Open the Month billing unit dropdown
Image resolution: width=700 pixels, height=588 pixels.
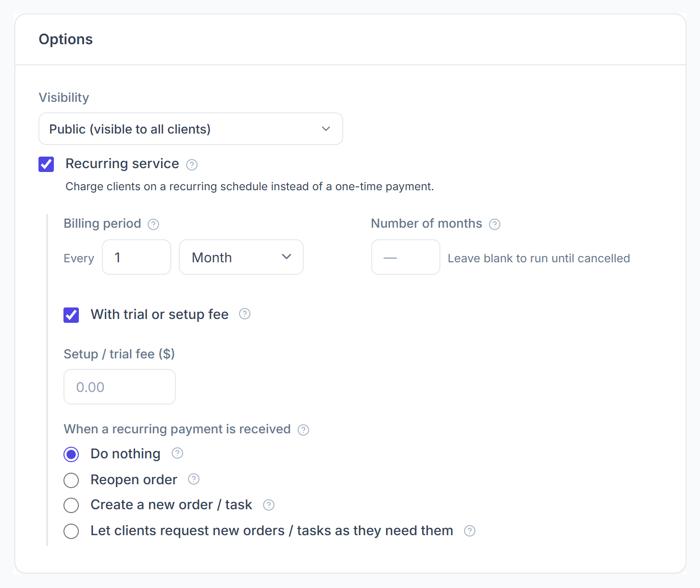(x=241, y=257)
